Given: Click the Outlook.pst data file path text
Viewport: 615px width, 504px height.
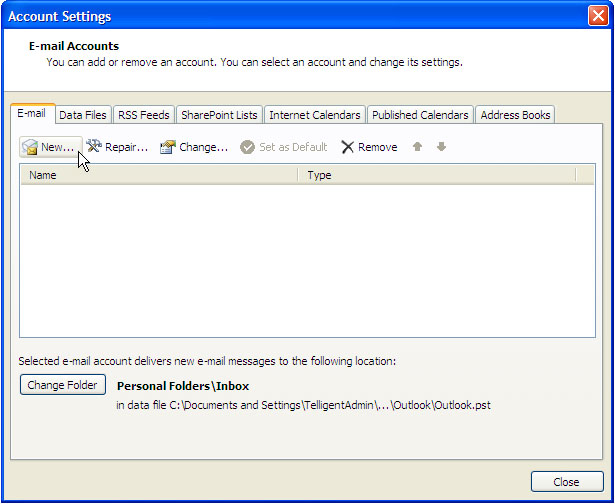Looking at the screenshot, I should coord(303,405).
